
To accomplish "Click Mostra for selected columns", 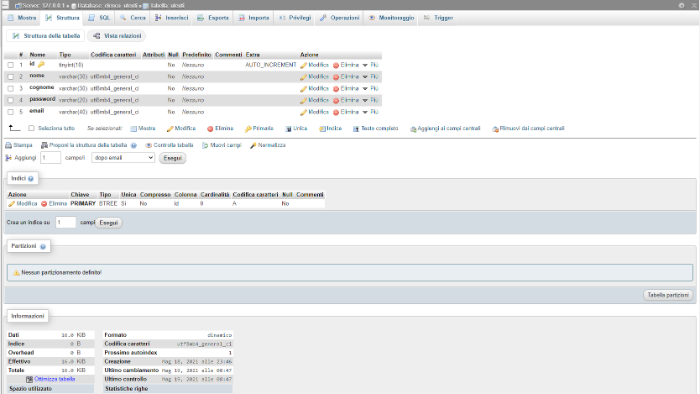I will click(143, 129).
